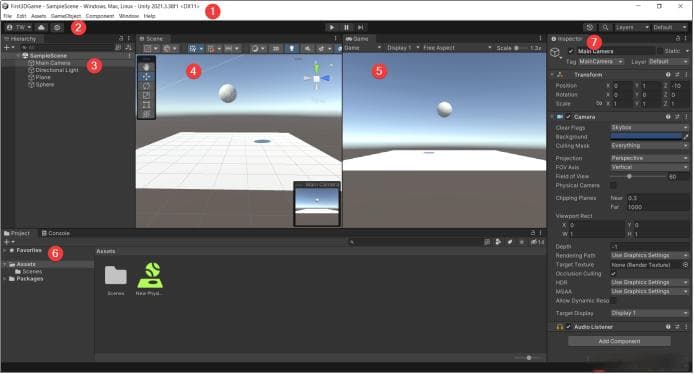Open the Window menu

pos(129,16)
